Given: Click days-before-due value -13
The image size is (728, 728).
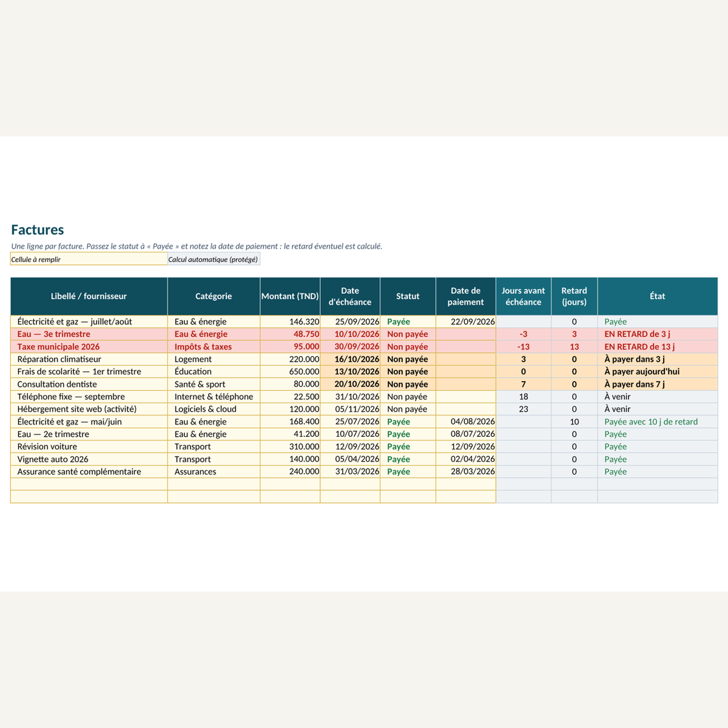Looking at the screenshot, I should tap(524, 346).
